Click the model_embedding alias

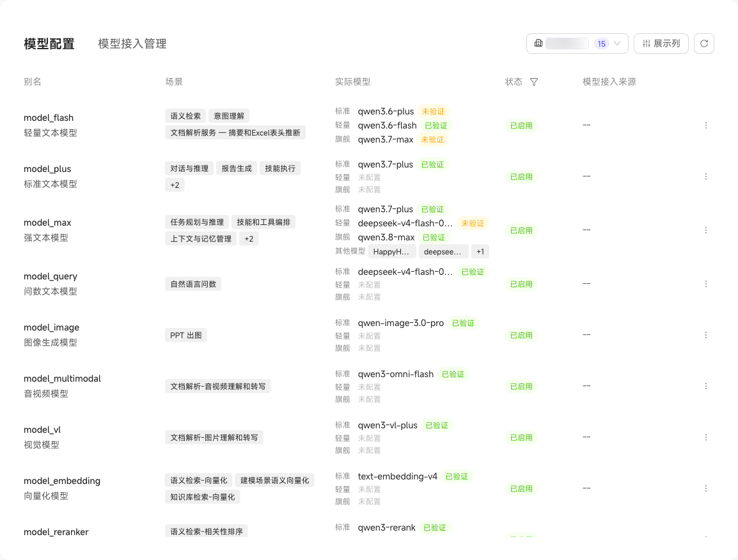pos(62,481)
